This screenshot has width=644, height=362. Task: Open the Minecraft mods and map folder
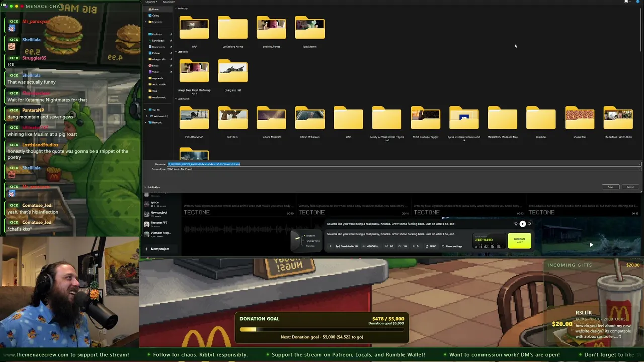502,122
